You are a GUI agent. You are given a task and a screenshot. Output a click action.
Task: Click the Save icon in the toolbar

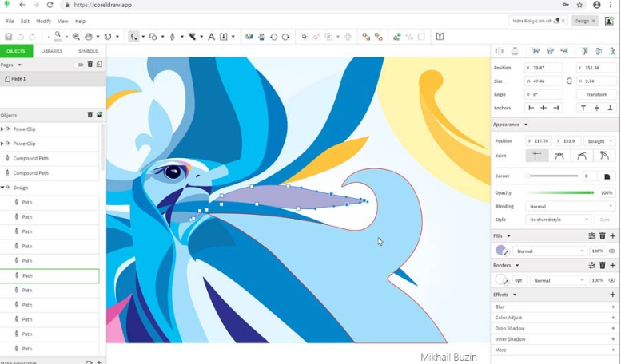(8, 37)
